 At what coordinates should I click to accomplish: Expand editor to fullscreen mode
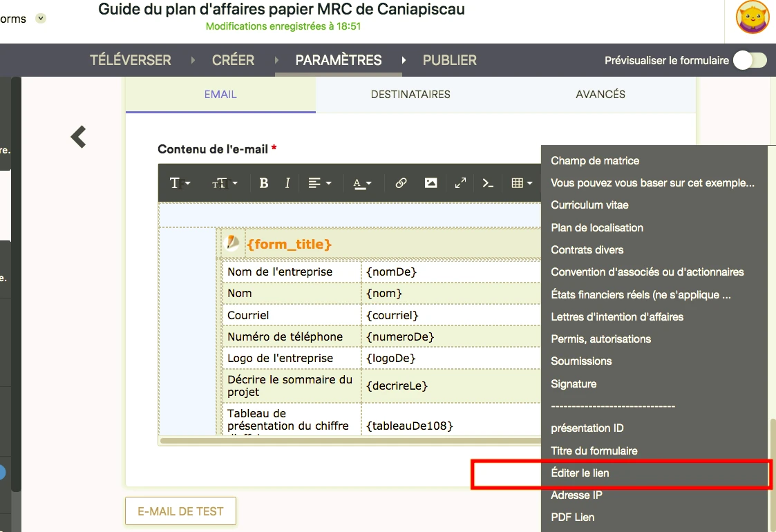(460, 183)
